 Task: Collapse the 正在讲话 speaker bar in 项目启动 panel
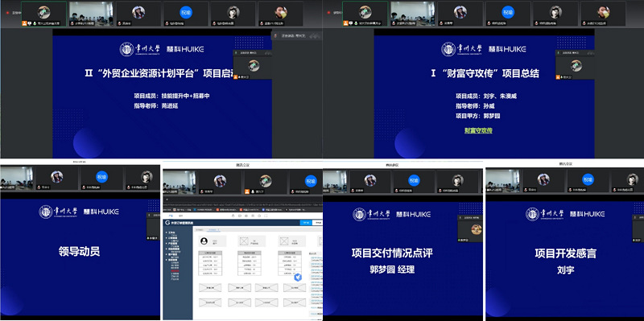tap(315, 36)
